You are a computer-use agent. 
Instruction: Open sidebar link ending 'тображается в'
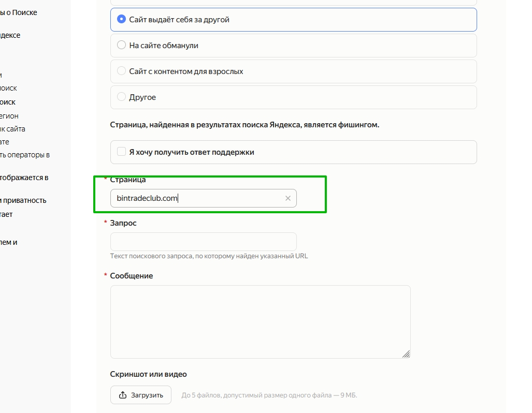click(24, 178)
